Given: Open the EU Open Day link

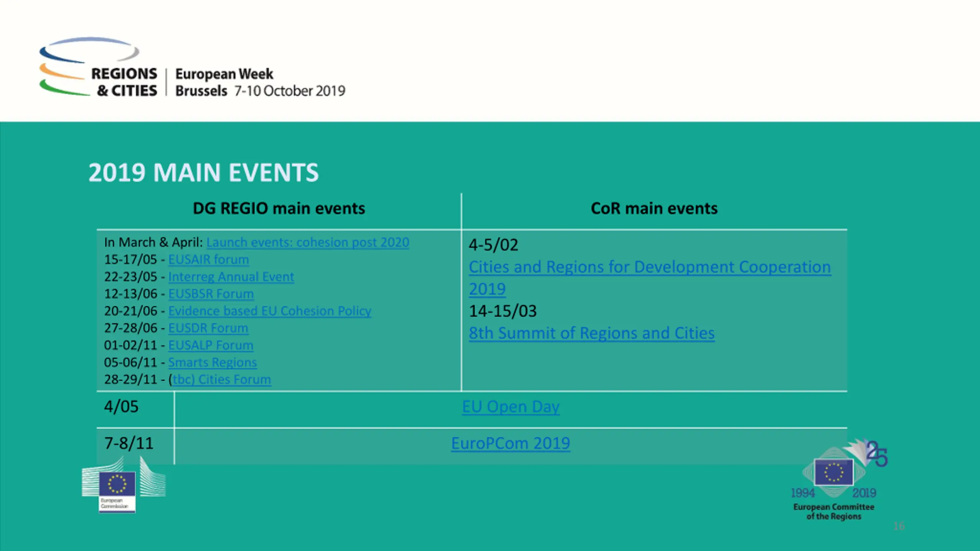Looking at the screenshot, I should (511, 407).
